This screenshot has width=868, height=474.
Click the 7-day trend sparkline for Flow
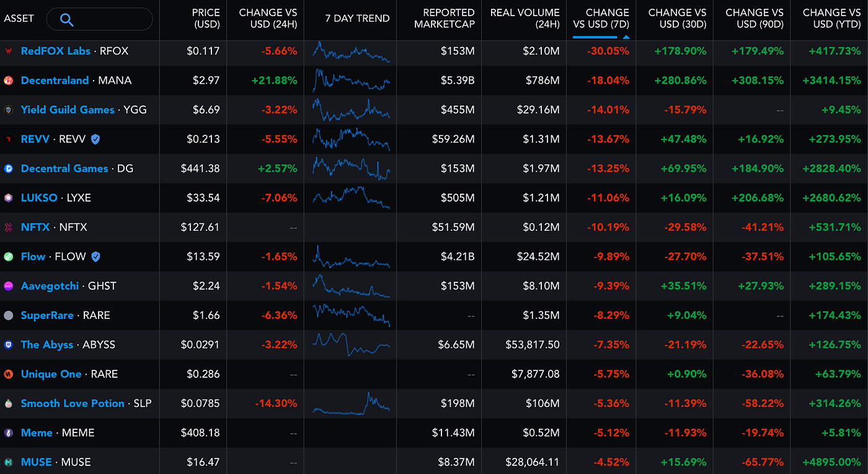click(x=352, y=256)
